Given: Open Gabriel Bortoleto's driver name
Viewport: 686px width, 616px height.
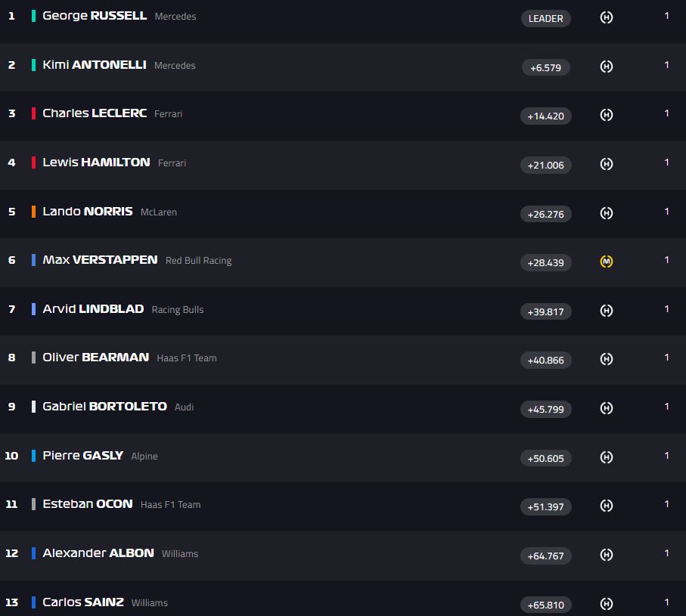Looking at the screenshot, I should (104, 407).
